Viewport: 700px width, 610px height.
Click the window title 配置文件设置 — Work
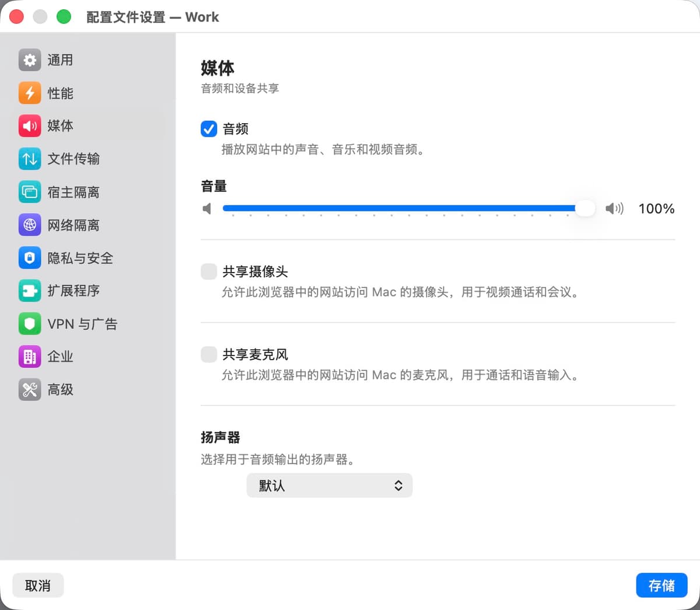tap(153, 17)
